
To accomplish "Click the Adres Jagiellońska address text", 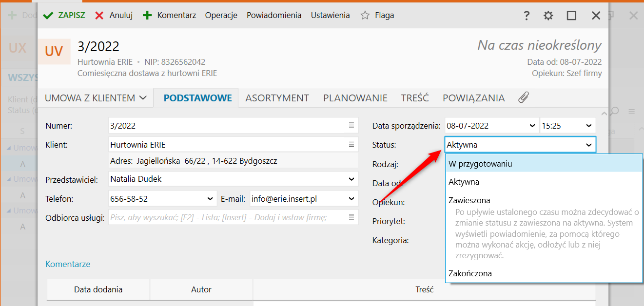I will click(x=194, y=160).
